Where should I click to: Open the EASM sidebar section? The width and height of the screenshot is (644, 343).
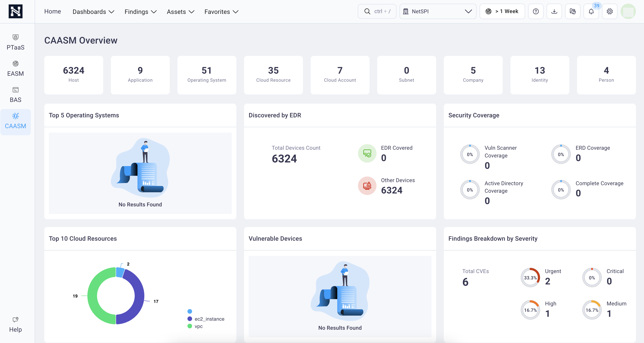[x=16, y=69]
